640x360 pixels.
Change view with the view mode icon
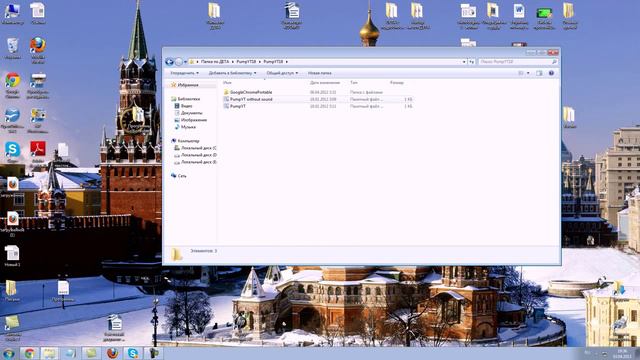(521, 73)
